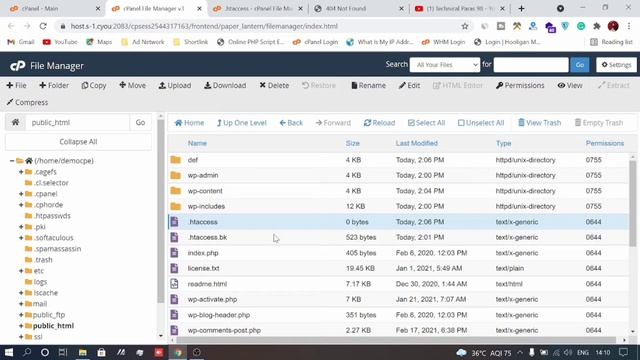The width and height of the screenshot is (640, 360).
Task: Click Go next to the path field
Action: pos(140,122)
